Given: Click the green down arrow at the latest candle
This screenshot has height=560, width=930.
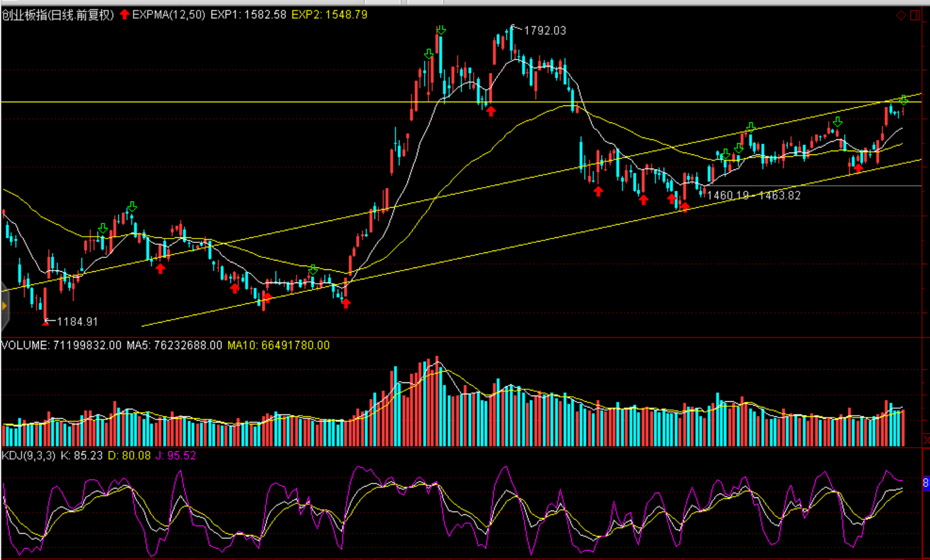Looking at the screenshot, I should pos(903,100).
